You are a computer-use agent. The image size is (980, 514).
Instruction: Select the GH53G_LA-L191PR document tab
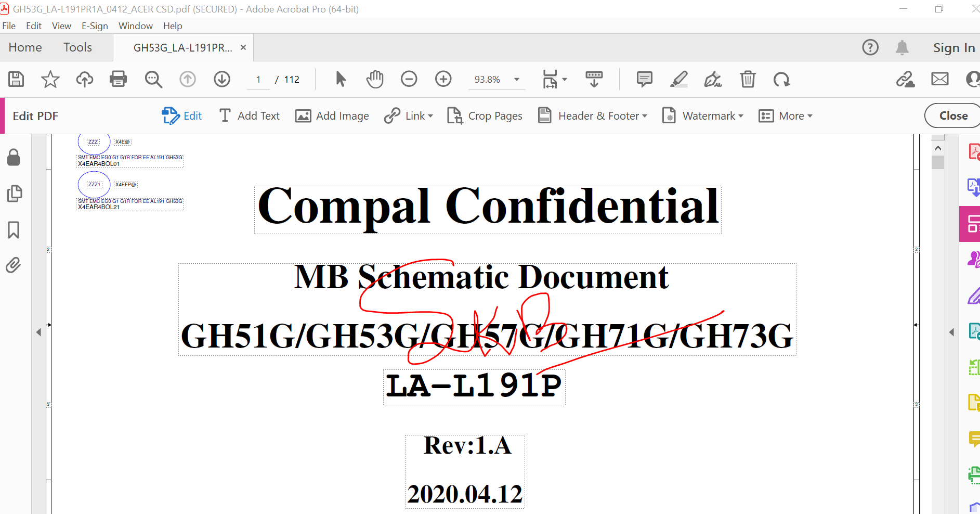click(183, 48)
